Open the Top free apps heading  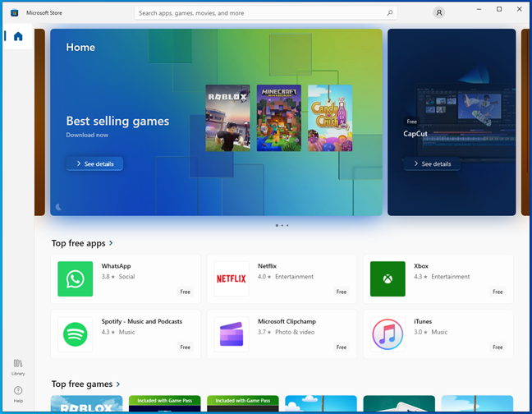pos(78,243)
